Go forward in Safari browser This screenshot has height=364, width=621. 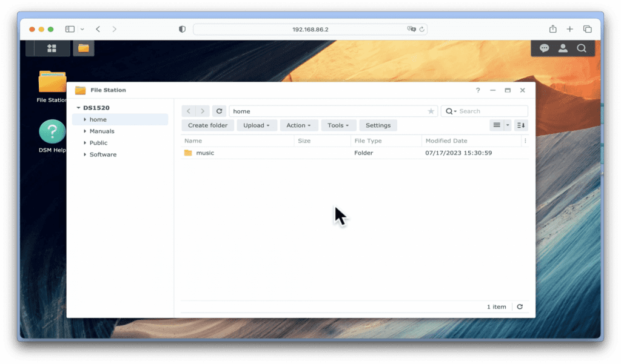(x=115, y=29)
